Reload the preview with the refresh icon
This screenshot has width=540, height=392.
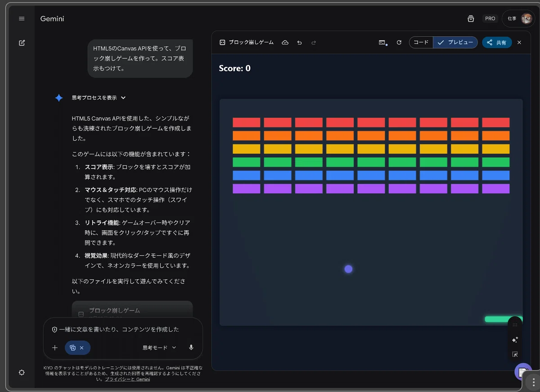click(399, 42)
